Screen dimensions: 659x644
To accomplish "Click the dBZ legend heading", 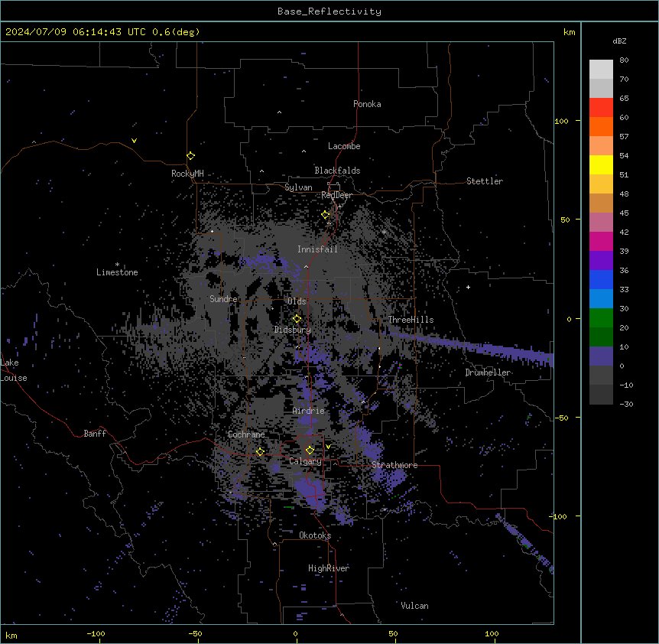I will [619, 41].
